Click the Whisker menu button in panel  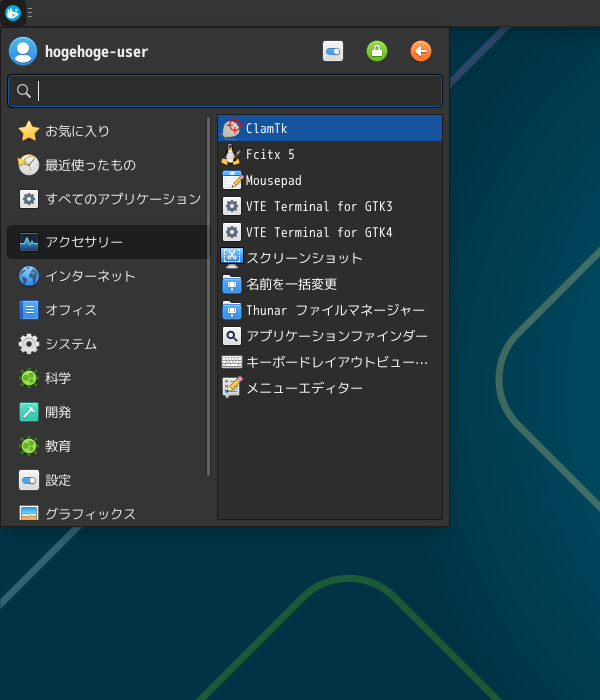13,13
